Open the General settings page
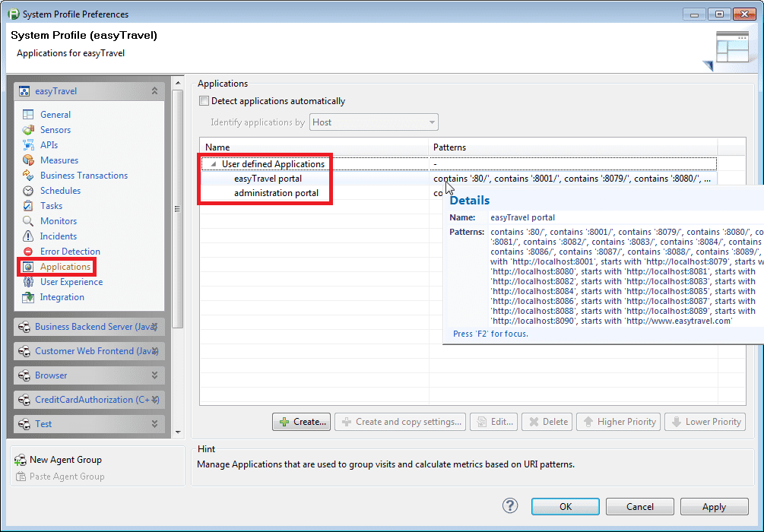The image size is (764, 532). (55, 115)
